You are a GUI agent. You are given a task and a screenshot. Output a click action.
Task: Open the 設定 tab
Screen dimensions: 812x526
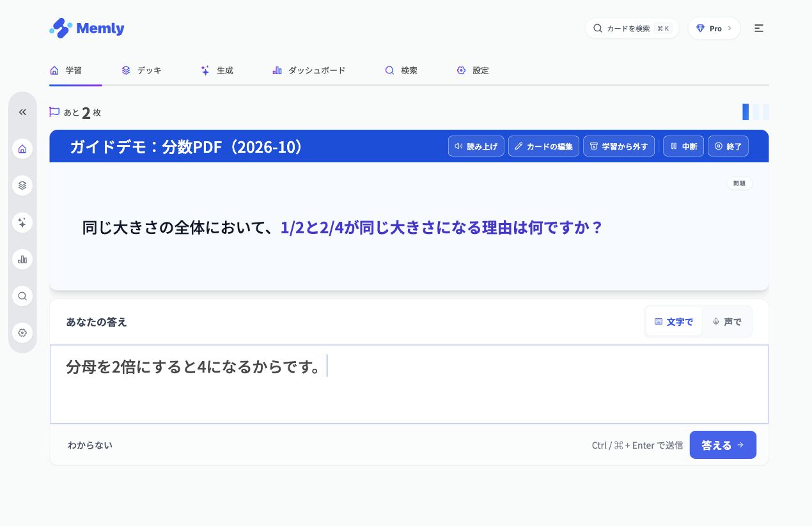(472, 70)
